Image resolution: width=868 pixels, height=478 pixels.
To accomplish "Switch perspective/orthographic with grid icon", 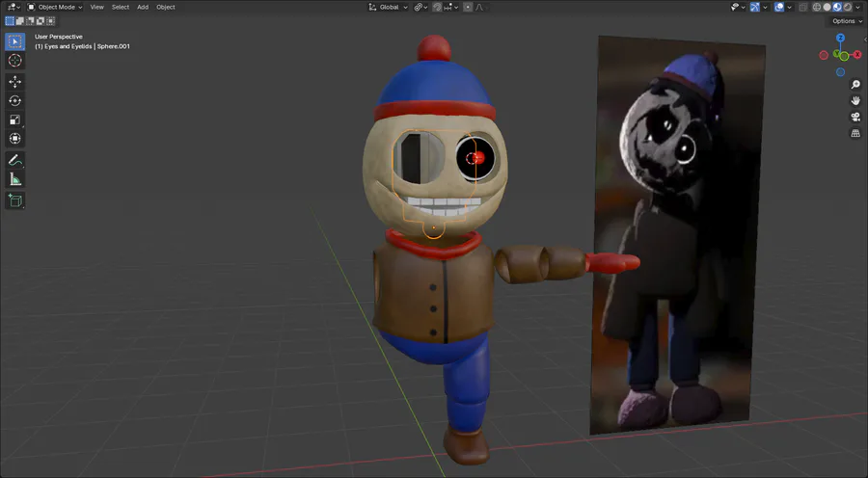I will pyautogui.click(x=855, y=133).
